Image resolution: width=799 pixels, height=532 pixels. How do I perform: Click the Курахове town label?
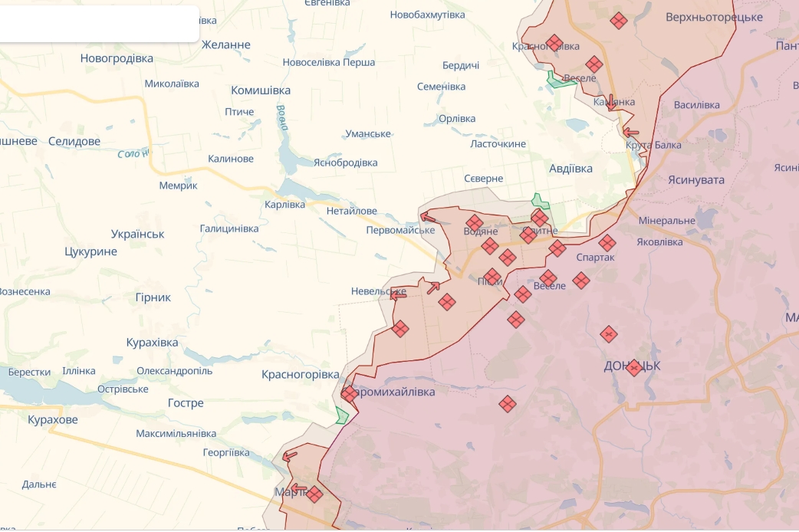(x=53, y=419)
